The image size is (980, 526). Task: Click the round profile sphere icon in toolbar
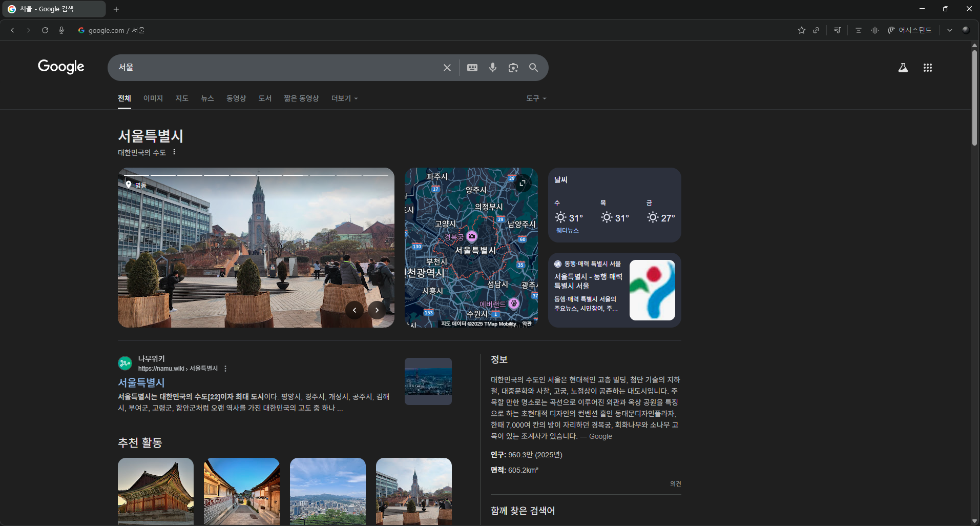966,30
